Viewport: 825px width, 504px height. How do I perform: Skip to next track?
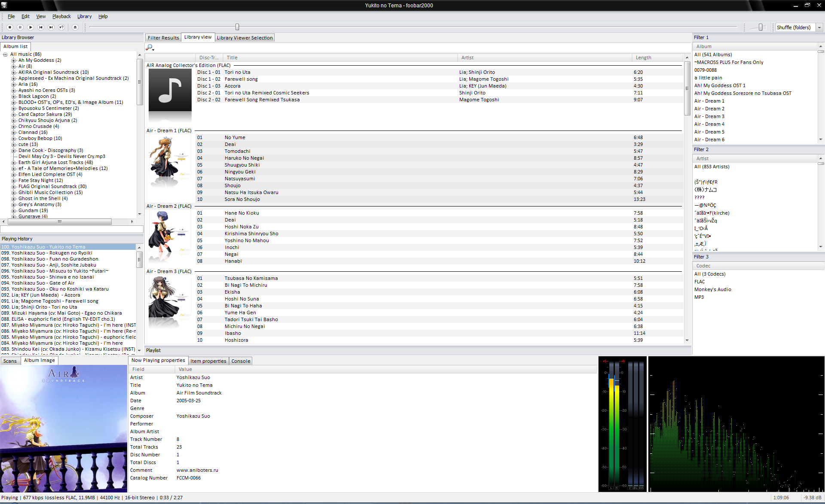coord(51,27)
